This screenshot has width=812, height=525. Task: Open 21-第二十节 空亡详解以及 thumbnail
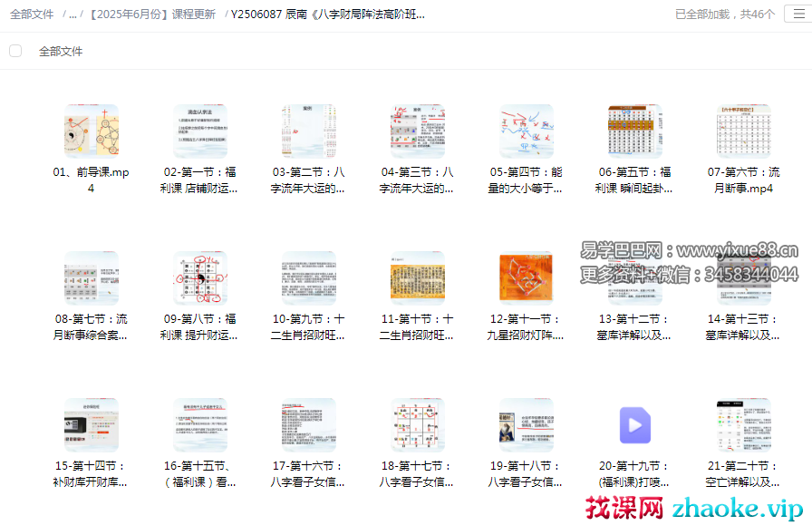tap(743, 424)
